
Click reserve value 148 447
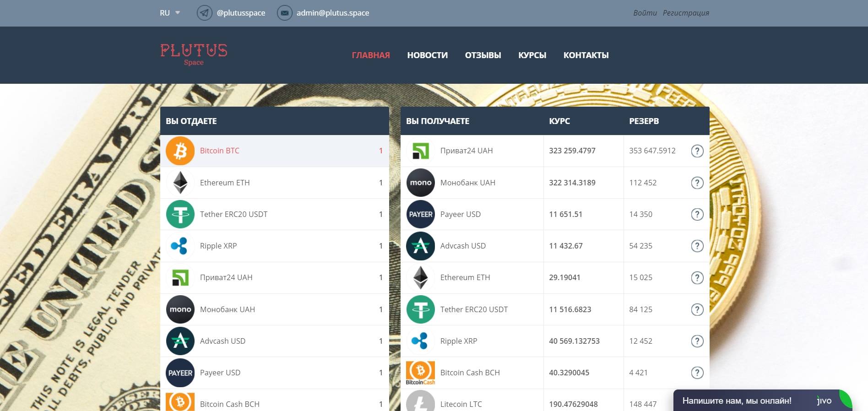(x=643, y=404)
